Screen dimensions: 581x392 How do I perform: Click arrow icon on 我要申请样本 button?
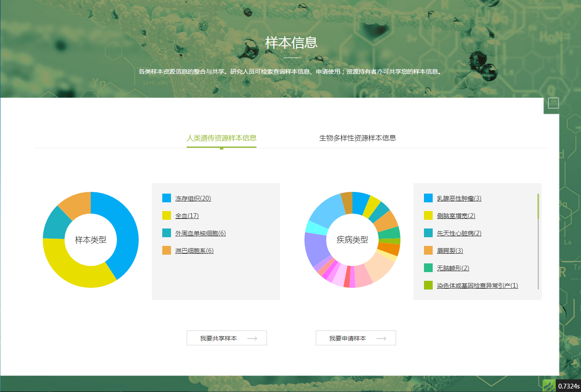coord(381,338)
